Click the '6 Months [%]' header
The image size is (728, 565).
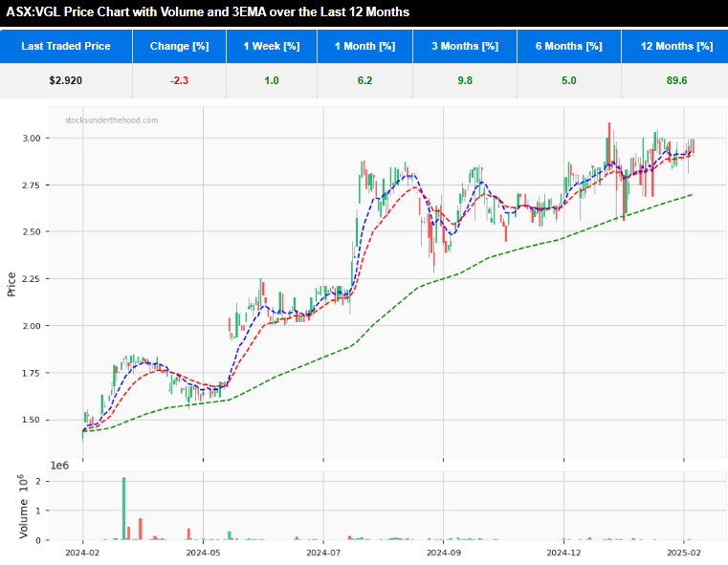coord(569,46)
